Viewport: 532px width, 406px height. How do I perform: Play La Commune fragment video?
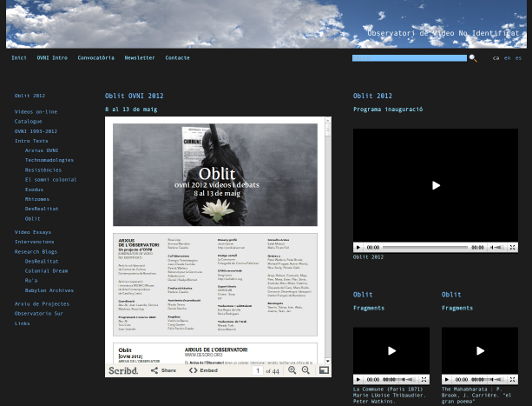(392, 351)
